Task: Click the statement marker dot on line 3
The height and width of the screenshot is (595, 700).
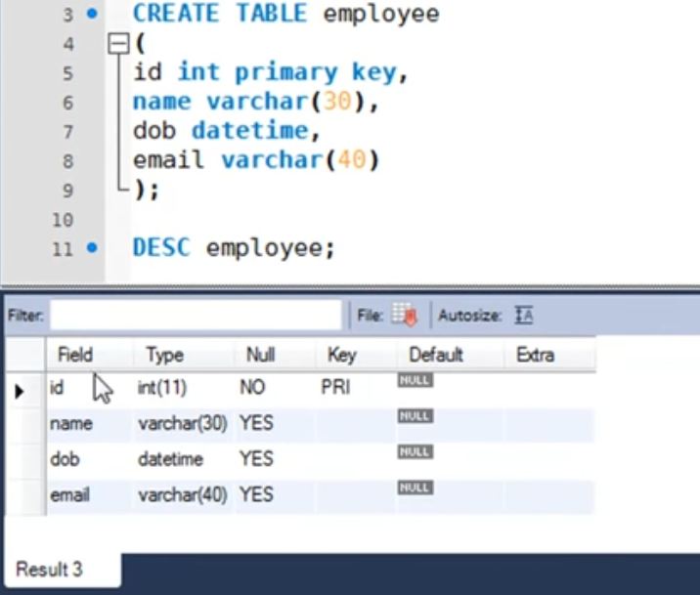Action: click(x=92, y=14)
